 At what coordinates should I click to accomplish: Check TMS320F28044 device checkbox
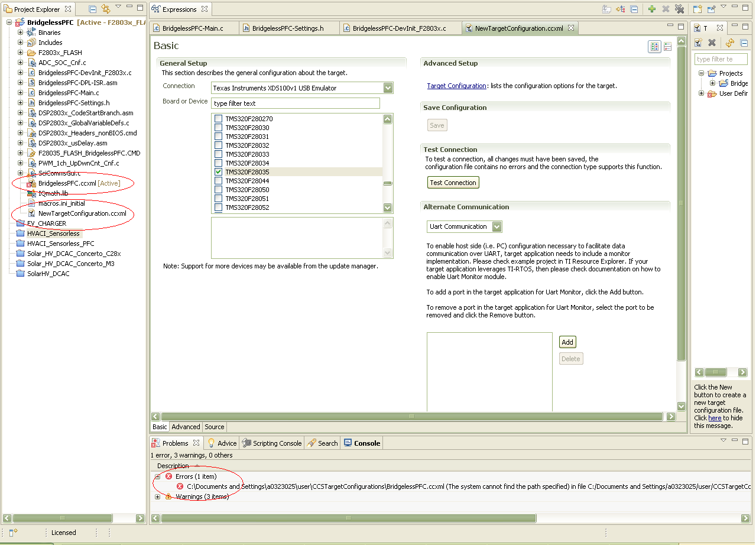pos(218,181)
